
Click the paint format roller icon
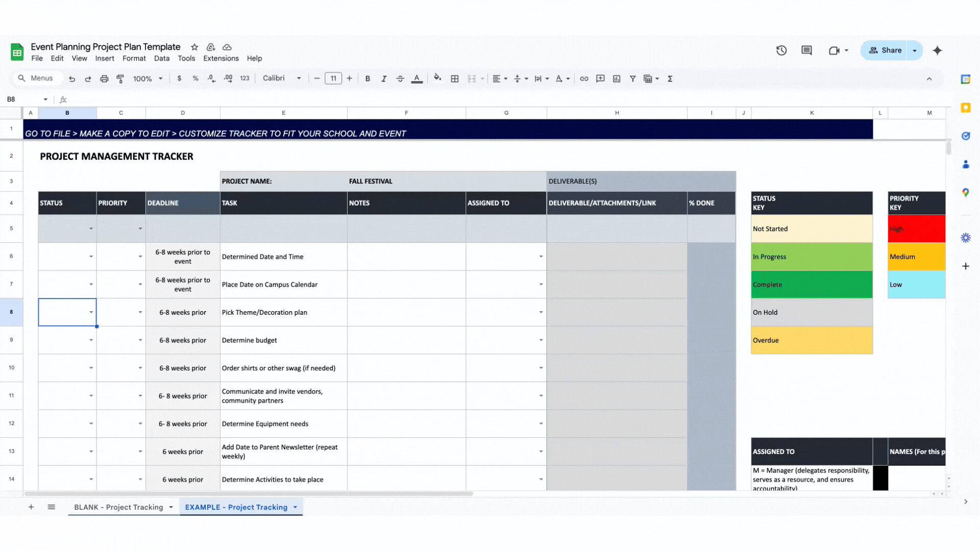click(x=120, y=79)
